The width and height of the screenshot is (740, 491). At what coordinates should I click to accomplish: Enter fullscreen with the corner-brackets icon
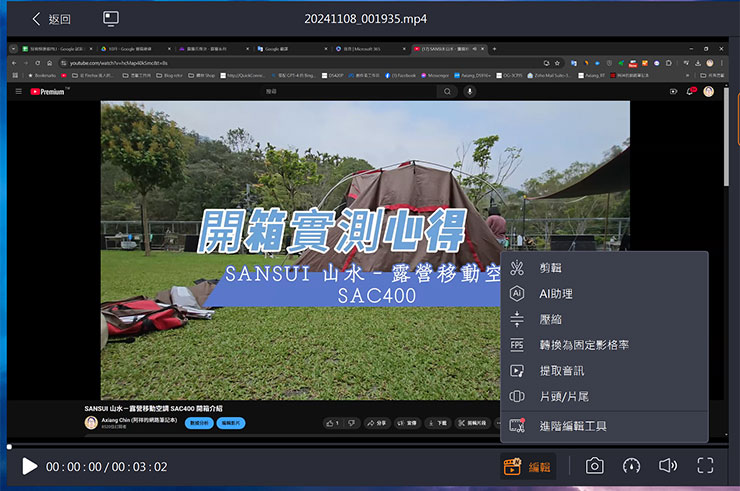pos(705,466)
